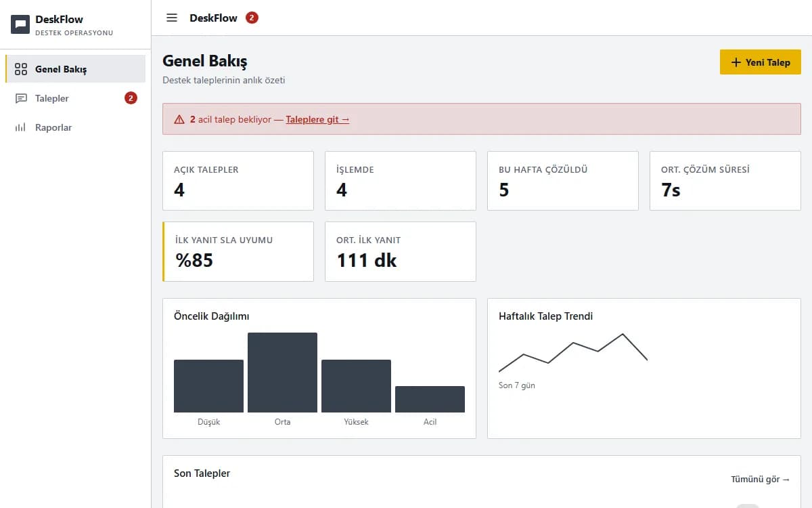This screenshot has height=508, width=812.
Task: Click the Raporlar bar chart icon
Action: point(21,127)
